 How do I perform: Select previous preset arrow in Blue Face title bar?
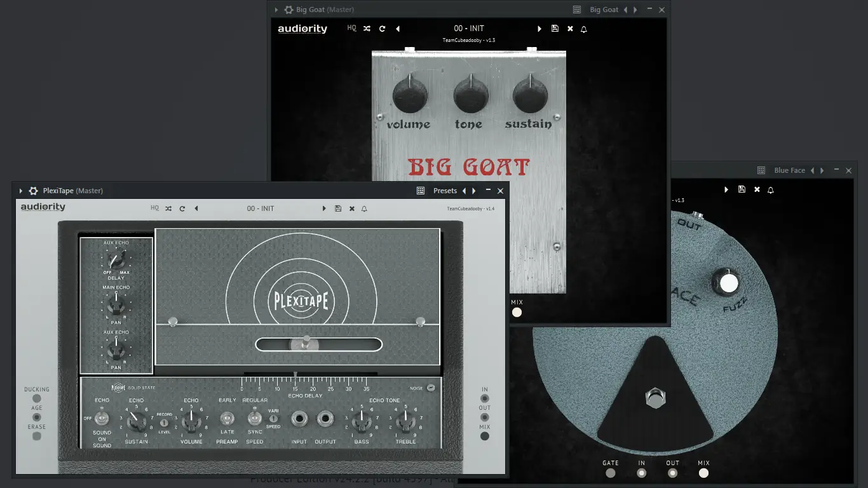[812, 170]
